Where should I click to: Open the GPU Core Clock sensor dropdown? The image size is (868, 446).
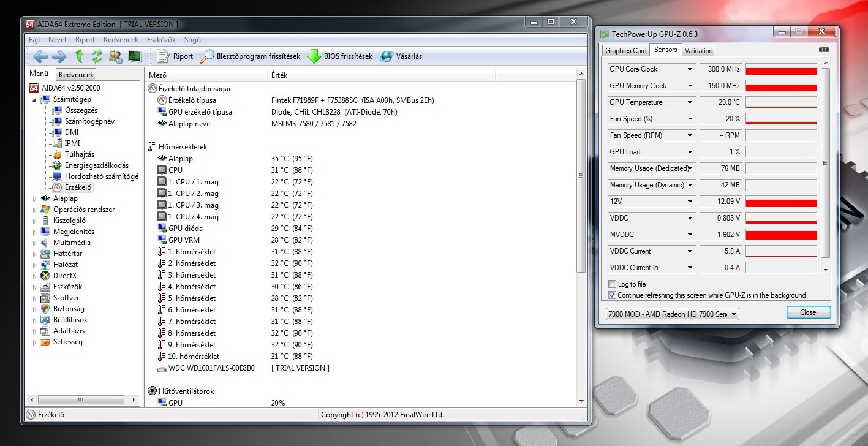coord(690,69)
